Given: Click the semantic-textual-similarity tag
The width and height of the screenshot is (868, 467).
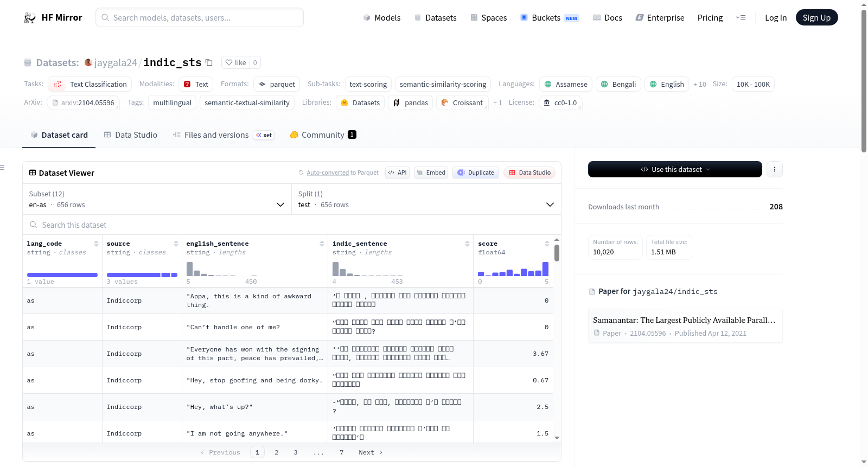Looking at the screenshot, I should tap(247, 103).
